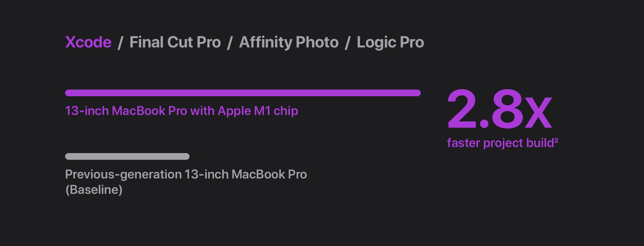
Task: Open footnote 2 superscript after "build"
Action: 556,140
